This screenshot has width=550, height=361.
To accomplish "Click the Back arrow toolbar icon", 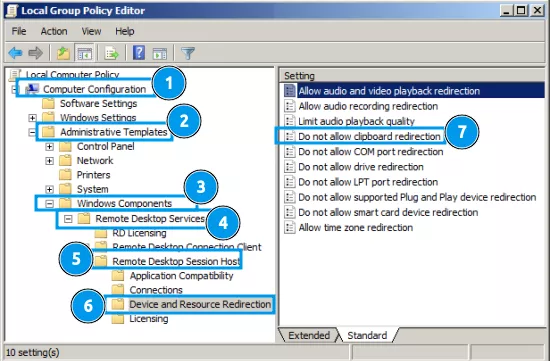I will tap(15, 53).
